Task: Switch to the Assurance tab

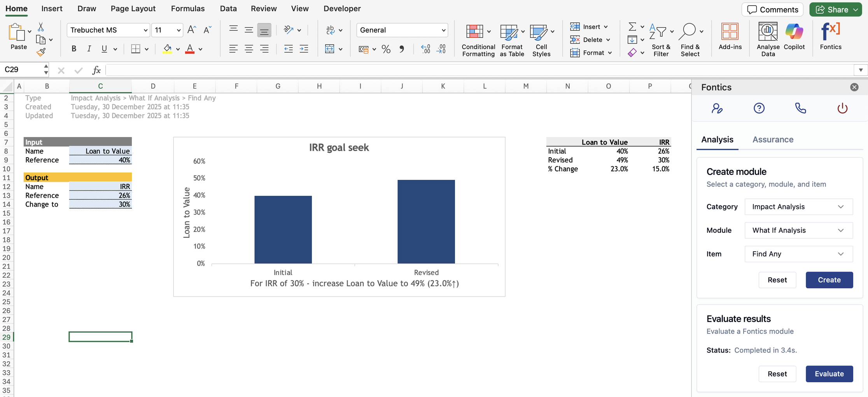Action: tap(773, 139)
